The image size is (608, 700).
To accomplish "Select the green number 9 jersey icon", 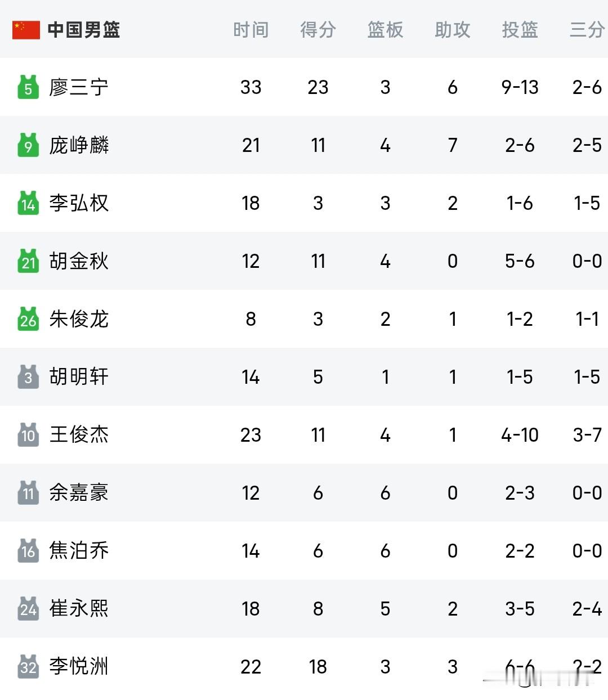I will (x=28, y=145).
